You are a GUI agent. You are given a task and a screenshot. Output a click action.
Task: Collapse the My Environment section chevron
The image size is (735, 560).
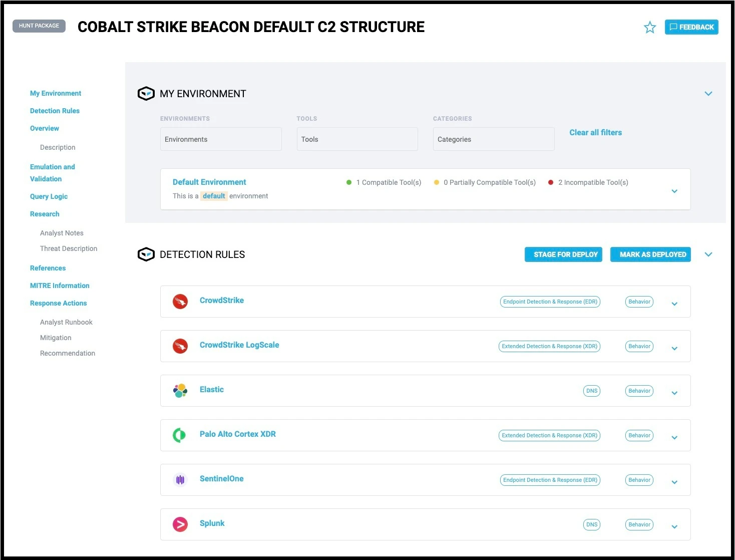(708, 94)
